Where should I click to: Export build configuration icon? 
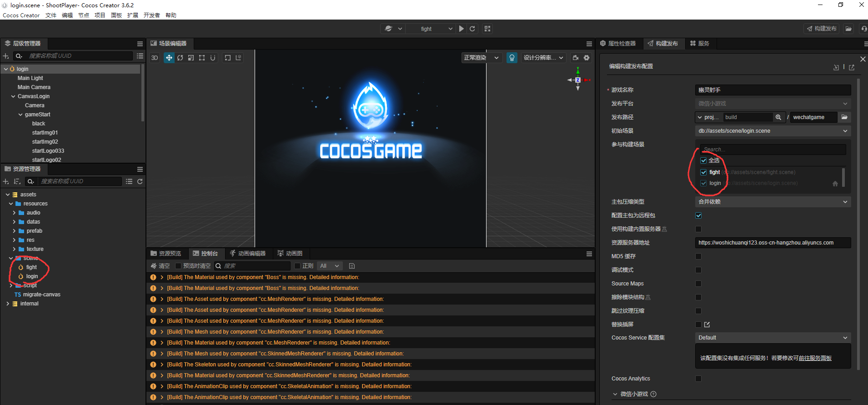(x=852, y=67)
